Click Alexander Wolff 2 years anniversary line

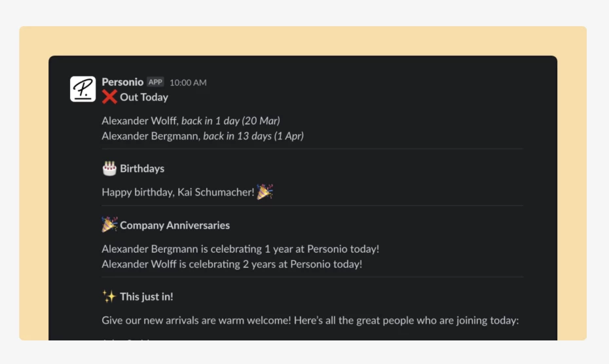pos(232,264)
